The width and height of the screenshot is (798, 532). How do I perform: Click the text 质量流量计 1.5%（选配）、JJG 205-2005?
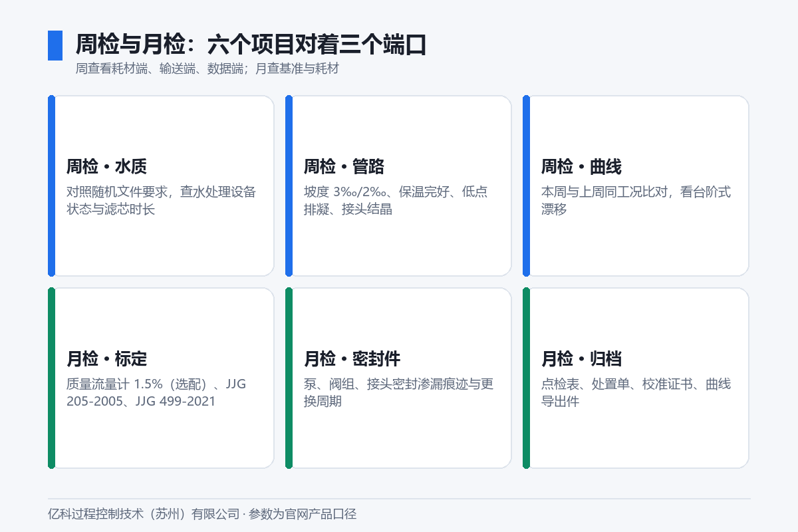click(x=157, y=392)
